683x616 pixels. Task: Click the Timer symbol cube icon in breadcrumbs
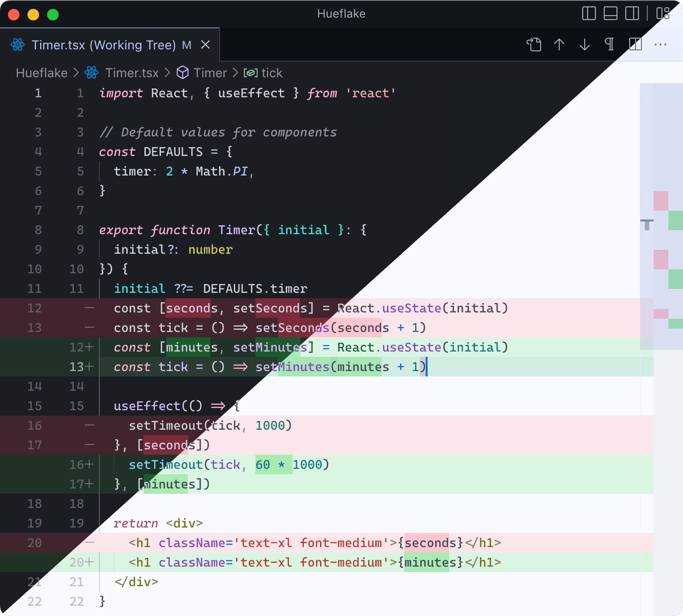[182, 72]
